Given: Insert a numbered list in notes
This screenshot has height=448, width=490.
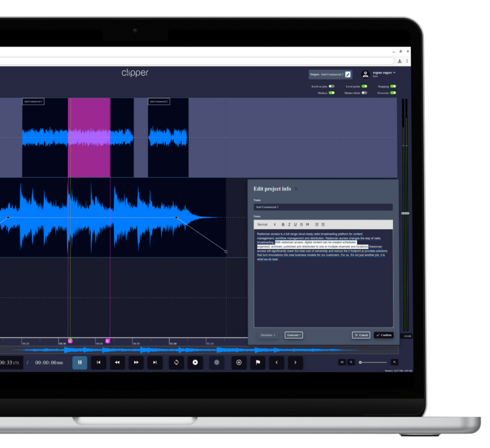Looking at the screenshot, I should pos(317,224).
